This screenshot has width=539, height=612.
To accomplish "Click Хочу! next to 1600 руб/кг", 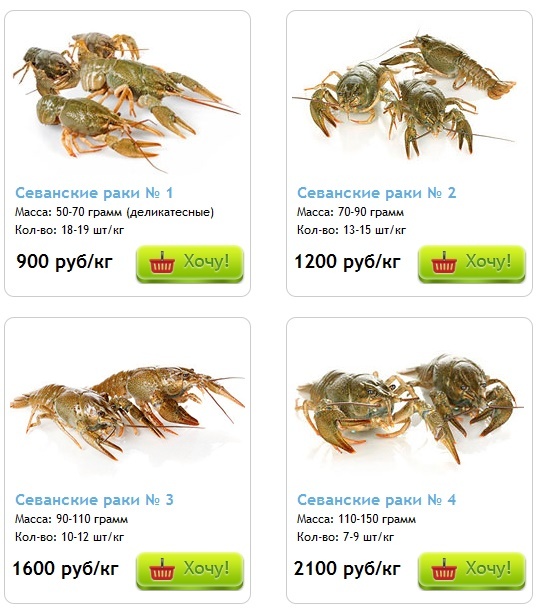I will click(190, 570).
